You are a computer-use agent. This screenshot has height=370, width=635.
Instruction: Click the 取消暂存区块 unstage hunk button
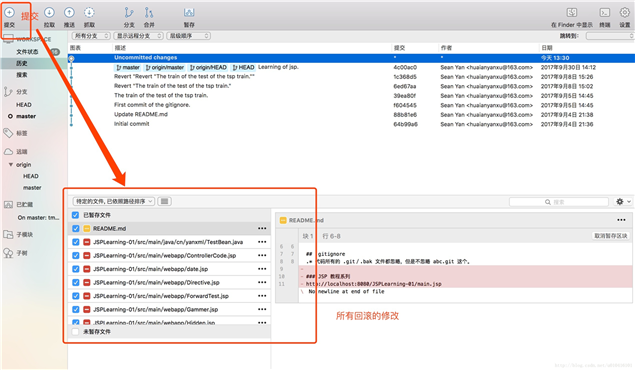pos(611,236)
